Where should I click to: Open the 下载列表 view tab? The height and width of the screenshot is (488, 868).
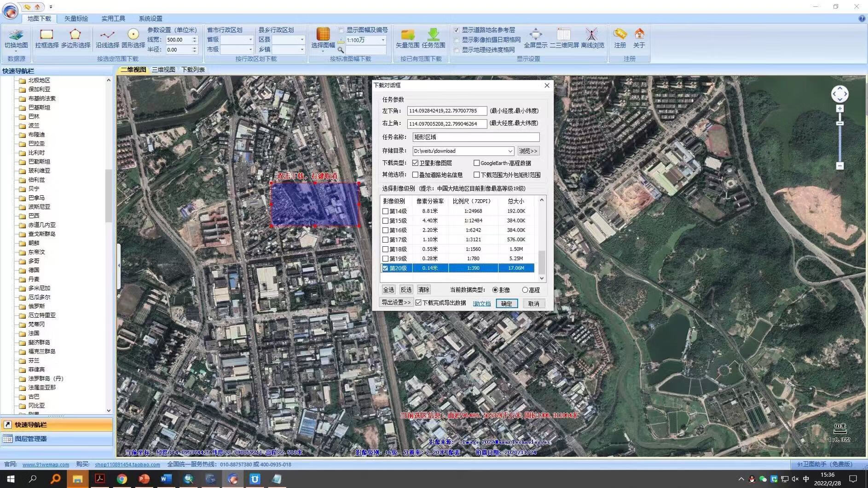pyautogui.click(x=193, y=70)
